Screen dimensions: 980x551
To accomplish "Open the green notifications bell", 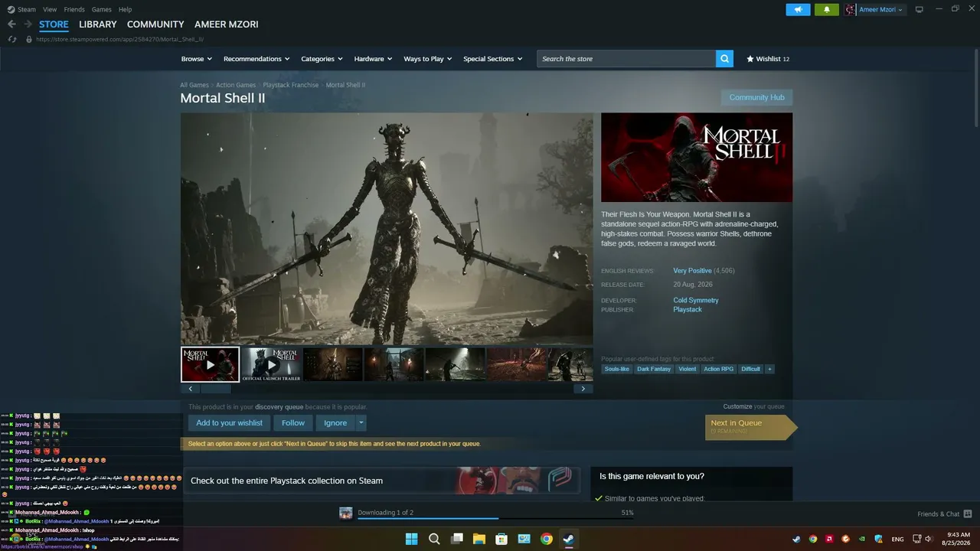I will point(826,9).
